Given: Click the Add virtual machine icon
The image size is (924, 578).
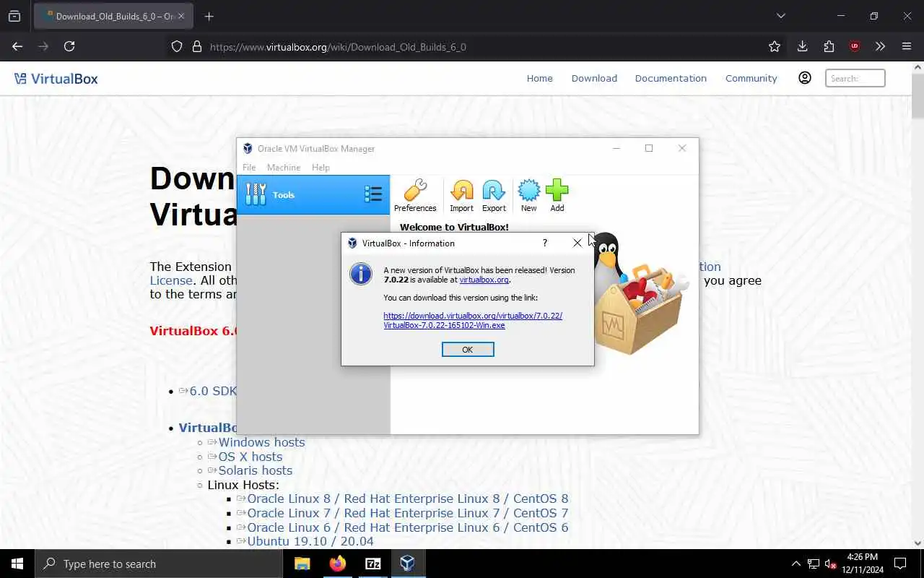Looking at the screenshot, I should (x=557, y=196).
